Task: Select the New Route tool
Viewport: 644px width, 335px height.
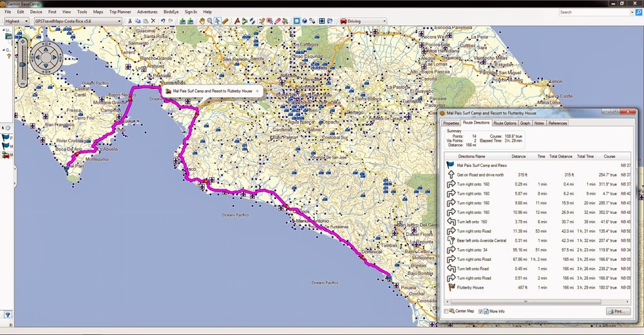Action: pos(244,21)
